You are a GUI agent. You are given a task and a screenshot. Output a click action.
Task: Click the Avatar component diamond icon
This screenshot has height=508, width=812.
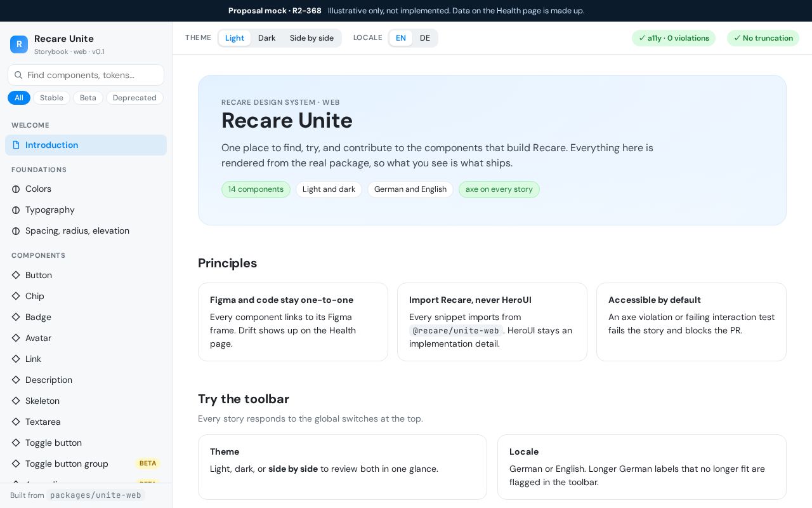tap(16, 338)
